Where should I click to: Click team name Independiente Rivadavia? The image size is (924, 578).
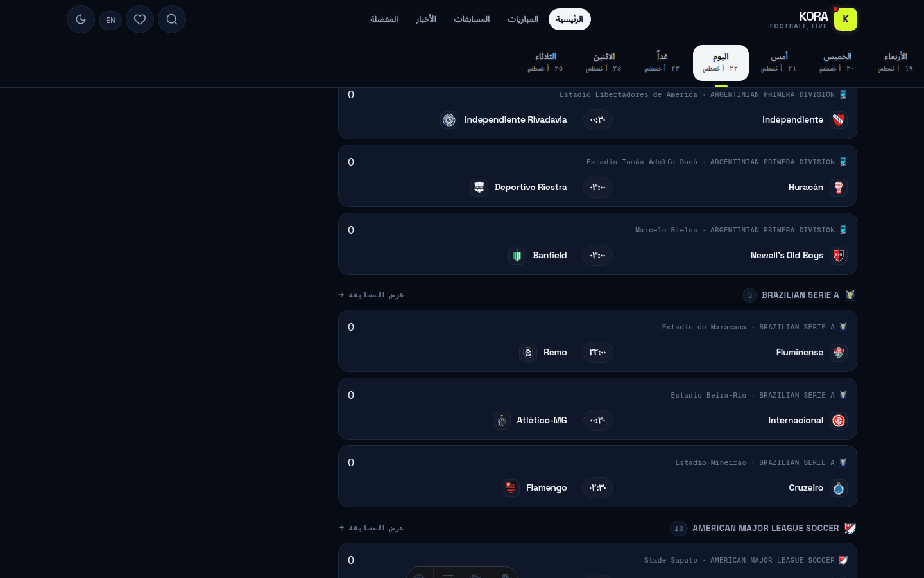(x=516, y=120)
